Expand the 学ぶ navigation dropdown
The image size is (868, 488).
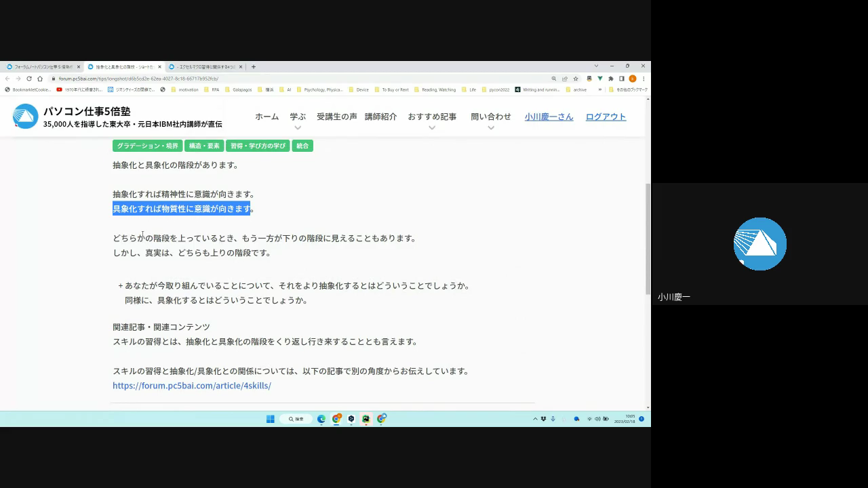(x=298, y=127)
